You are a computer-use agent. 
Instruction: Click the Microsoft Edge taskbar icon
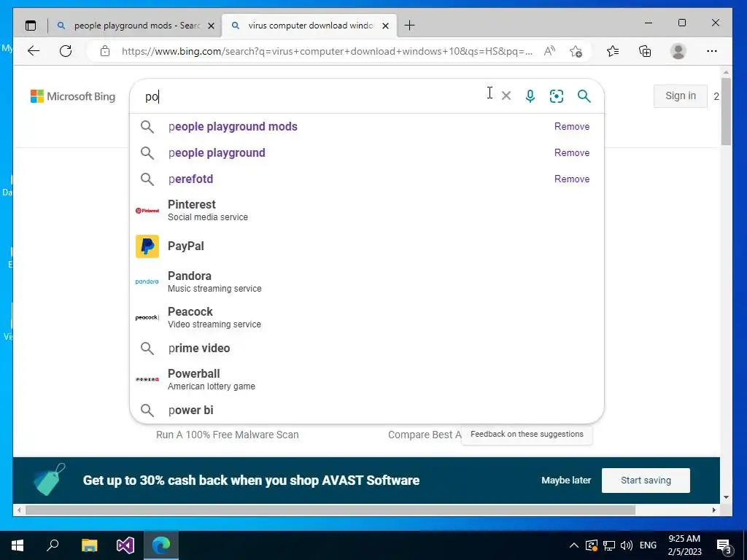[161, 545]
